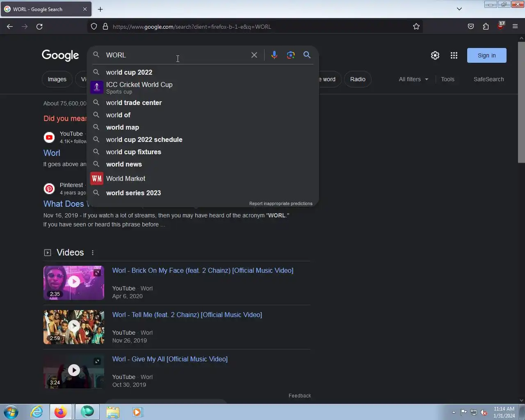The width and height of the screenshot is (525, 420).
Task: Select suggestion world cup 2022
Action: 203,72
